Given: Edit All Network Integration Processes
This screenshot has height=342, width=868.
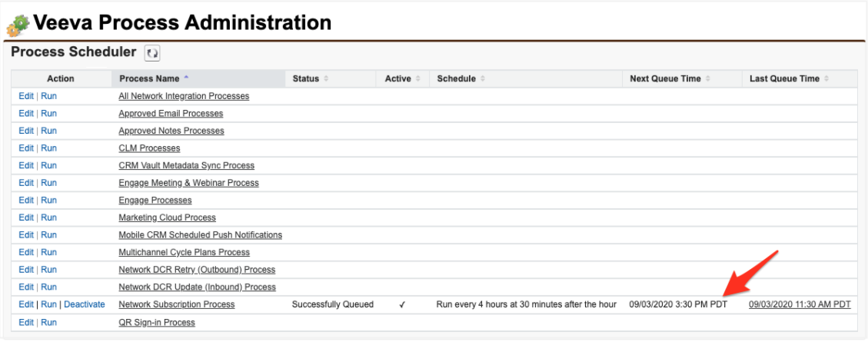Looking at the screenshot, I should point(26,96).
